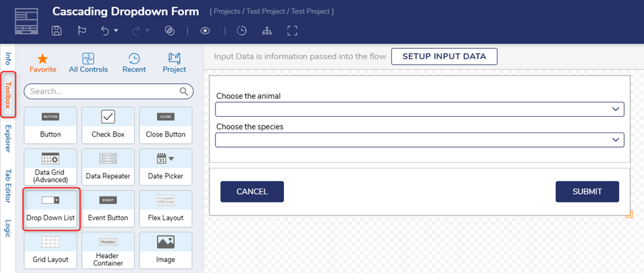The width and height of the screenshot is (644, 273).
Task: Click the flag icon in the toolbar
Action: tap(82, 31)
